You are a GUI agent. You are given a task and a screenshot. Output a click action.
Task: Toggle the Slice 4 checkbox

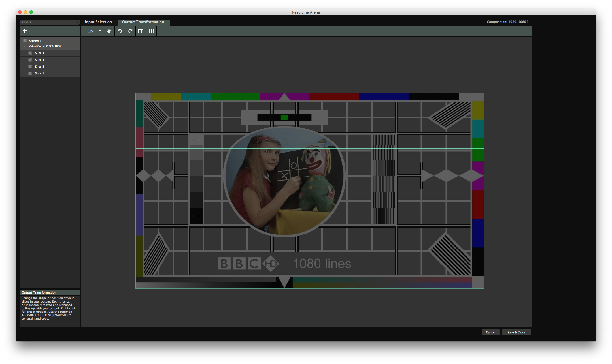coord(30,53)
